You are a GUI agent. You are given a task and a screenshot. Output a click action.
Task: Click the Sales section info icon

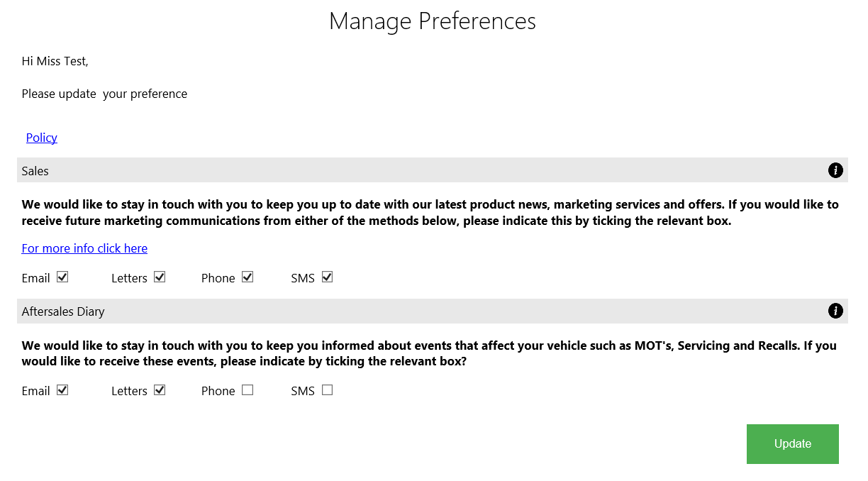pyautogui.click(x=835, y=170)
